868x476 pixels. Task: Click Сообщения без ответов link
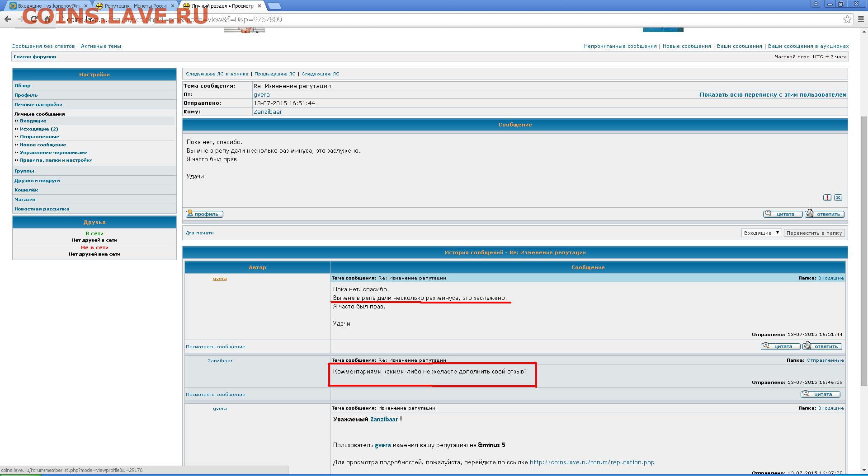pos(43,46)
